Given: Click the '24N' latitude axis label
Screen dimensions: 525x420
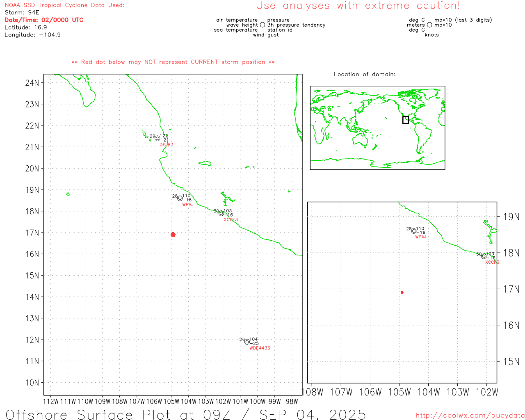Looking at the screenshot, I should click(32, 83).
